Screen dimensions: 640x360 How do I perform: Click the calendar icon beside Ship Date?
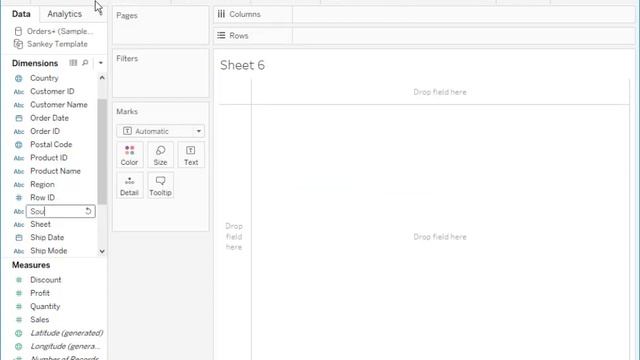(x=19, y=238)
